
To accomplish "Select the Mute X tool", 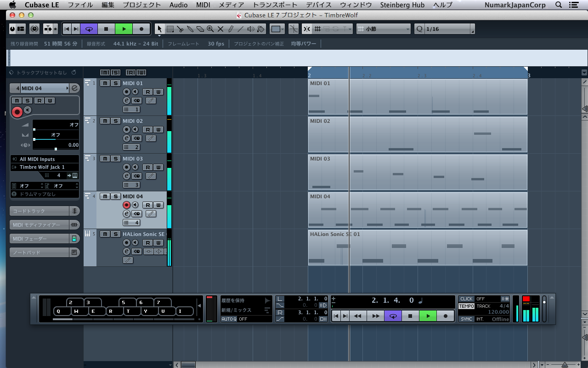I will (x=220, y=29).
